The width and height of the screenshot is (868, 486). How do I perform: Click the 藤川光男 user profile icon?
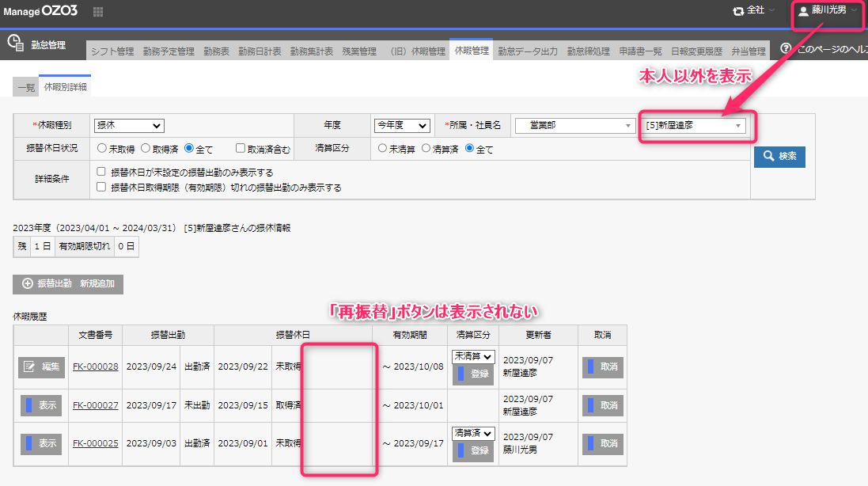click(803, 10)
